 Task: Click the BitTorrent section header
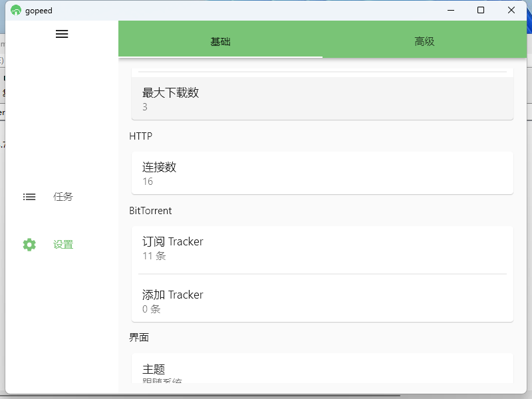point(151,210)
